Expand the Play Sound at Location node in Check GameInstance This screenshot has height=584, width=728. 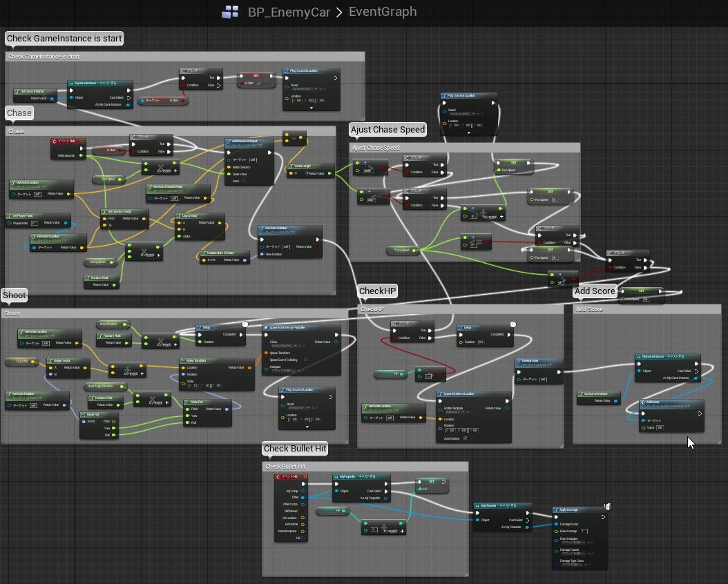pos(311,108)
